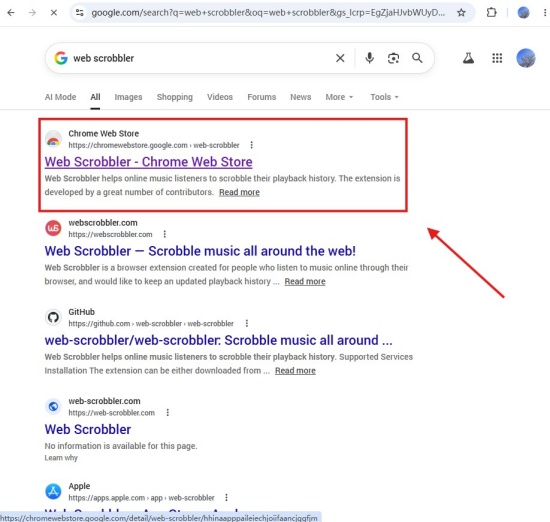Image resolution: width=550 pixels, height=522 pixels.
Task: Open the web-scrobbler/web-scrobbler GitHub link
Action: (x=219, y=340)
